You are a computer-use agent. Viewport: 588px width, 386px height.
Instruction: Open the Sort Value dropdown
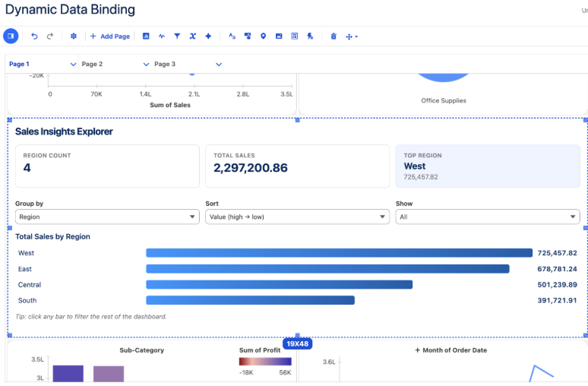(297, 217)
